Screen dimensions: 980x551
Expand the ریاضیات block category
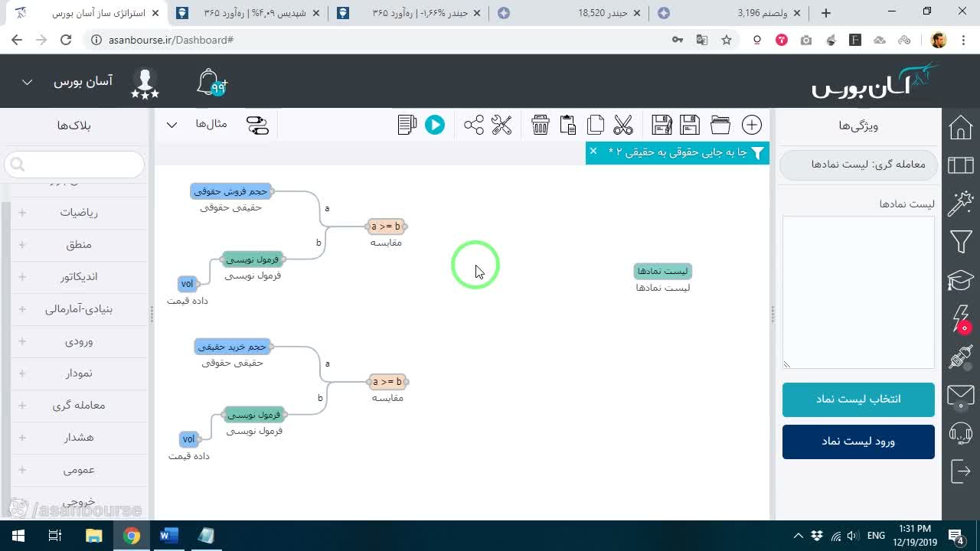[x=79, y=213]
